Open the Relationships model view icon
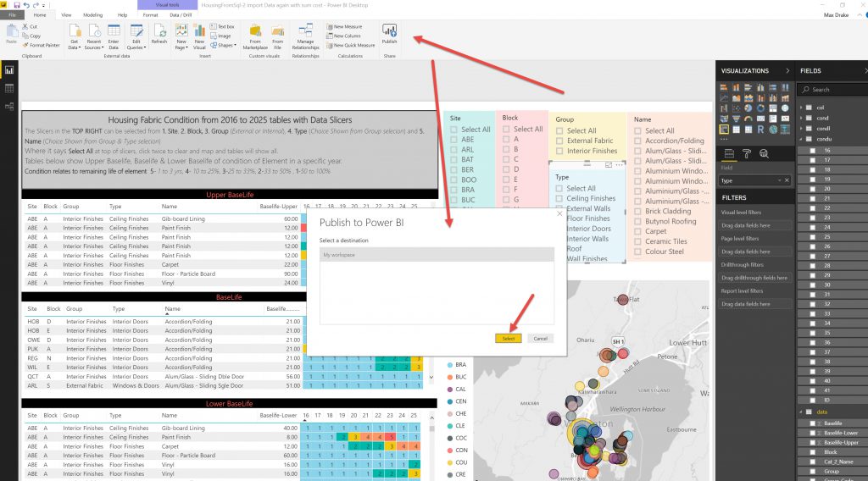 pos(10,106)
